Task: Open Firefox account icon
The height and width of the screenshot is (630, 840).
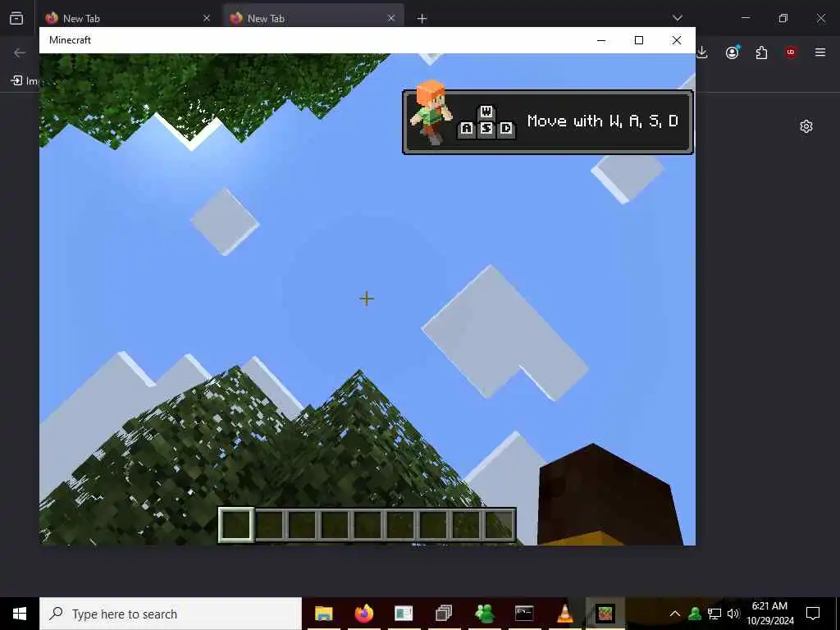Action: pyautogui.click(x=732, y=52)
